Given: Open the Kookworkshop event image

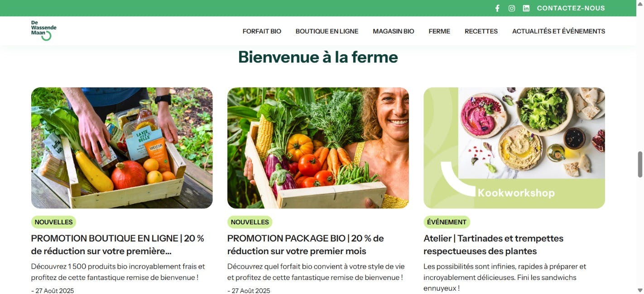Looking at the screenshot, I should coord(514,148).
